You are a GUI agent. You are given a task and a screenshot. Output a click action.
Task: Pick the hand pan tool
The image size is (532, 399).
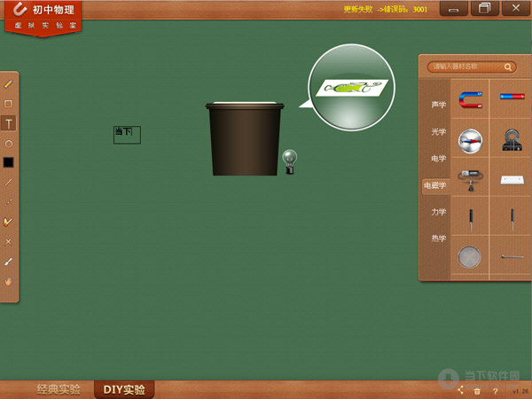[9, 282]
